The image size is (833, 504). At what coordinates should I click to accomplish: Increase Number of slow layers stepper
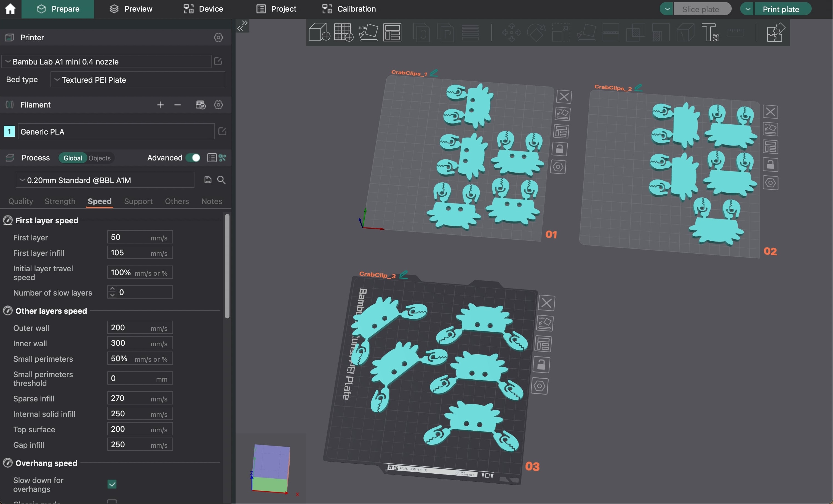click(x=112, y=289)
